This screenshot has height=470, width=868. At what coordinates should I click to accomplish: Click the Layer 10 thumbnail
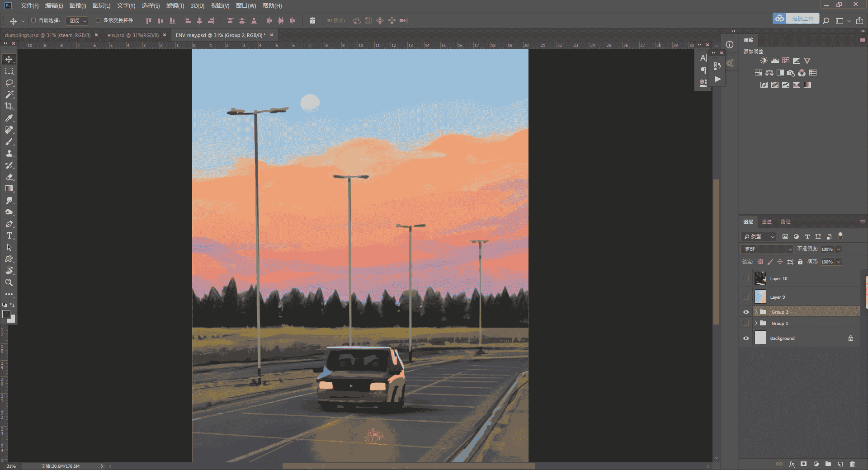pyautogui.click(x=760, y=278)
